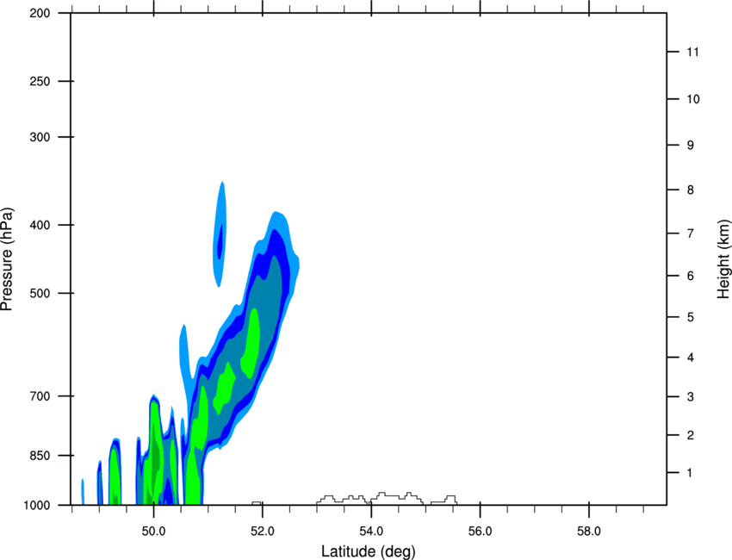The image size is (732, 560).
Task: Pick the 1 km height label
Action: 691,473
